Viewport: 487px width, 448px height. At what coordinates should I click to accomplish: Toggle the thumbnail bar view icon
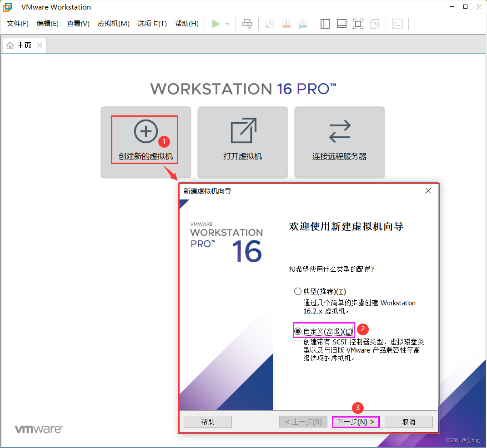click(341, 24)
